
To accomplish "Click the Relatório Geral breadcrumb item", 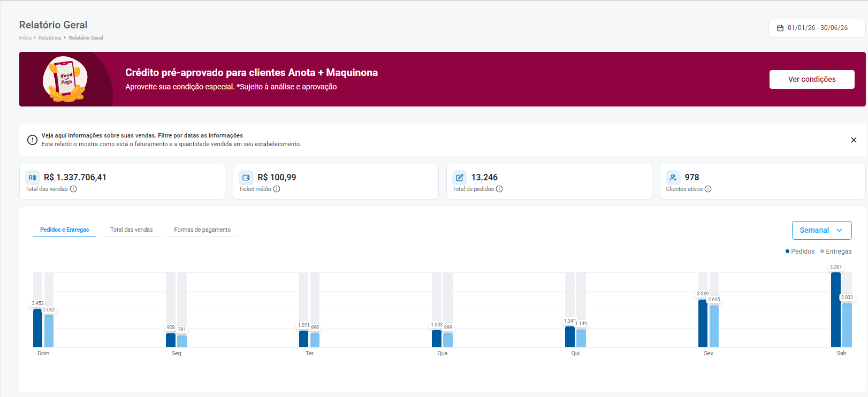I will 86,38.
